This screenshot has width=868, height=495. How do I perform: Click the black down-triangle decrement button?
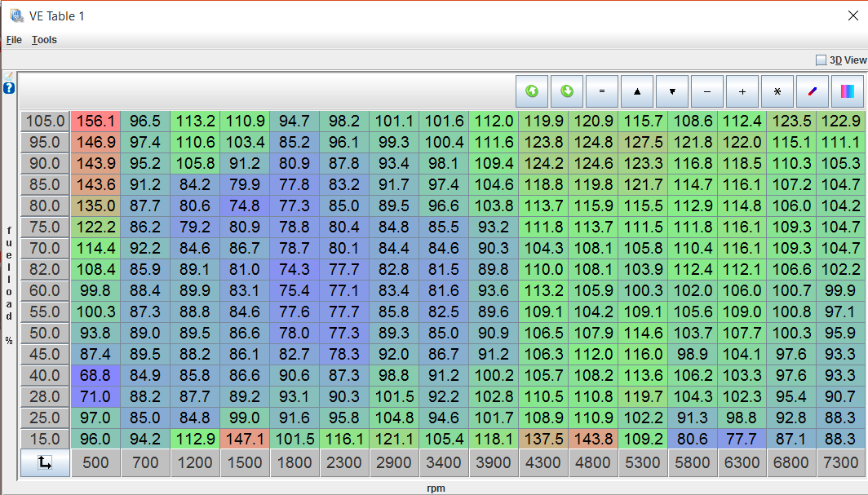point(672,91)
